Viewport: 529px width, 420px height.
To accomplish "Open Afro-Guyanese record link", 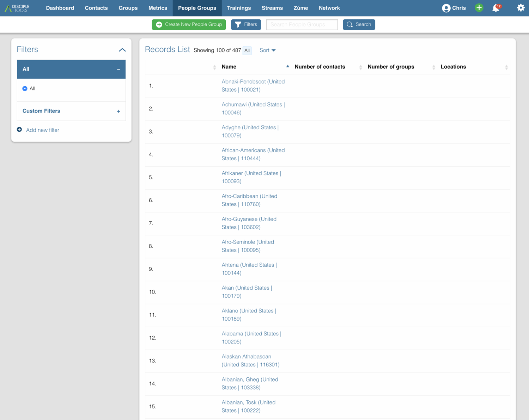I will click(249, 223).
